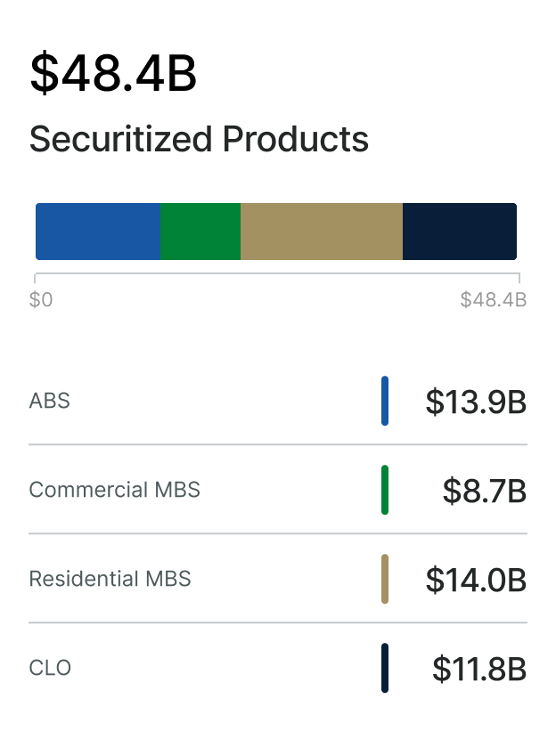
Task: Click the $8.7B value
Action: 485,491
